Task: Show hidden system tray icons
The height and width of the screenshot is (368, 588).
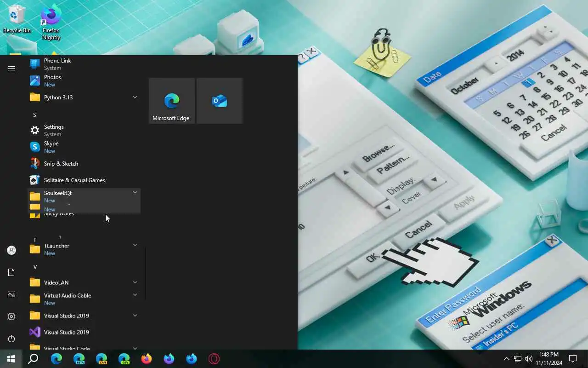Action: (507, 359)
